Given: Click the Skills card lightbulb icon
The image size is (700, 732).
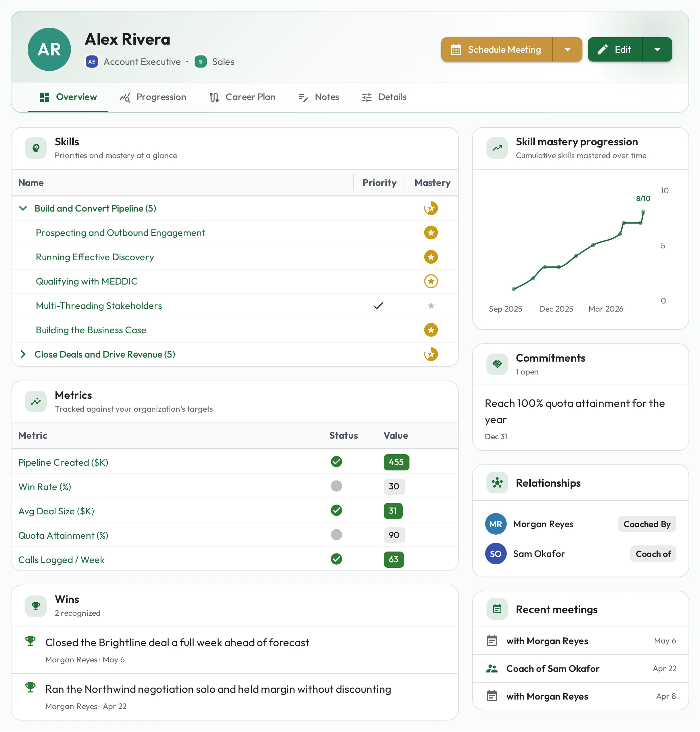Looking at the screenshot, I should (x=36, y=148).
